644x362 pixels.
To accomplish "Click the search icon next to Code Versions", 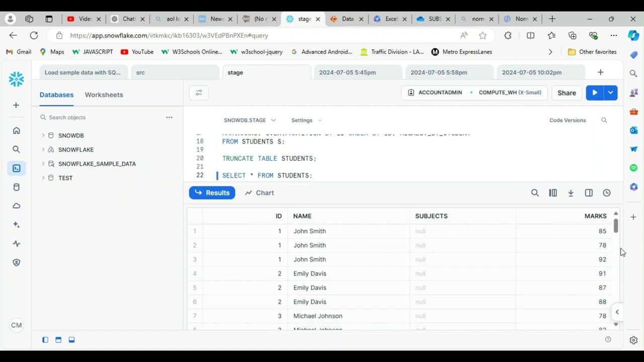I will point(604,120).
